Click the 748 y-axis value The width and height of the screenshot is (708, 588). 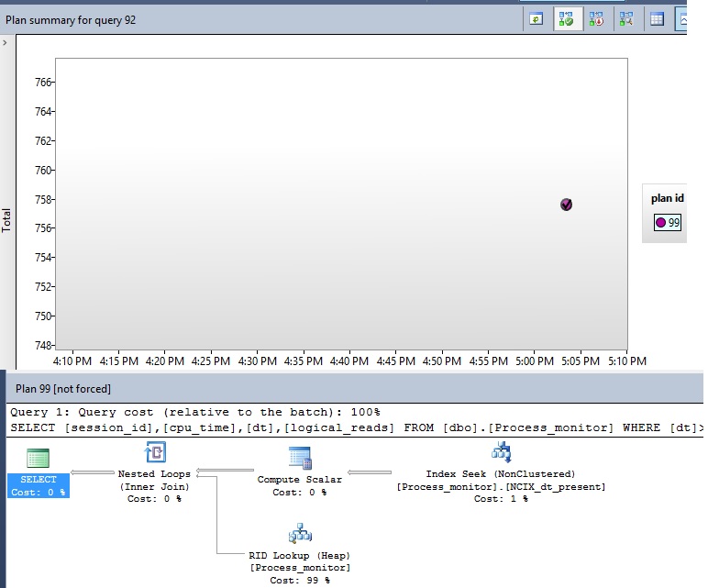(x=43, y=346)
